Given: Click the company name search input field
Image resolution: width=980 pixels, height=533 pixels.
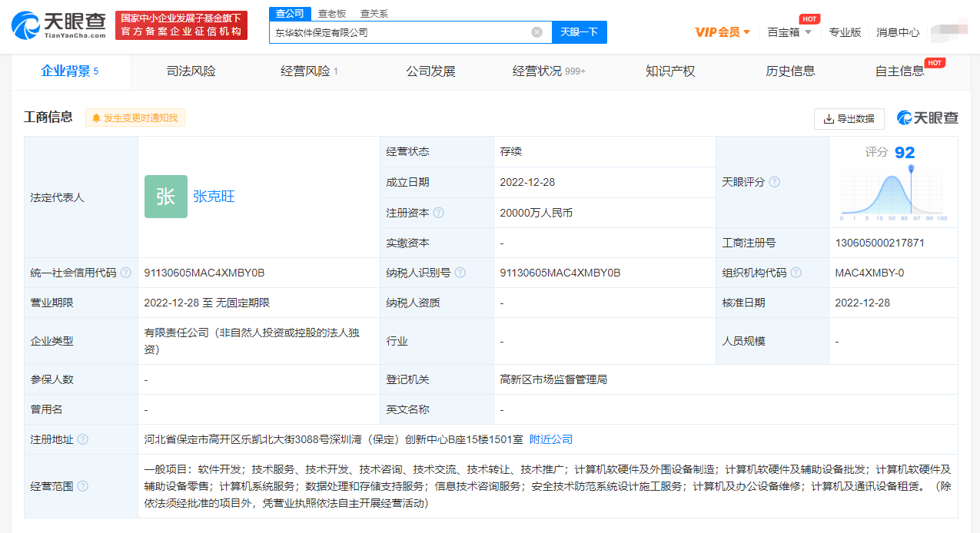Looking at the screenshot, I should pyautogui.click(x=398, y=32).
